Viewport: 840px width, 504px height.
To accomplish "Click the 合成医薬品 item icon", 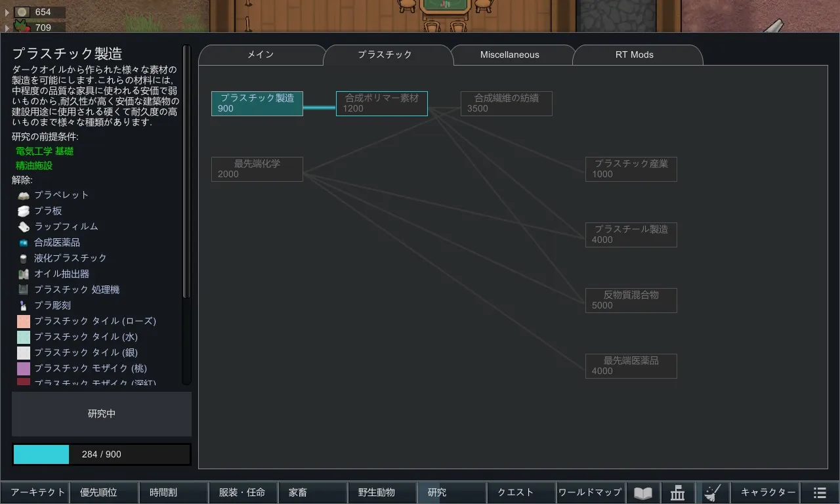I will tap(24, 242).
